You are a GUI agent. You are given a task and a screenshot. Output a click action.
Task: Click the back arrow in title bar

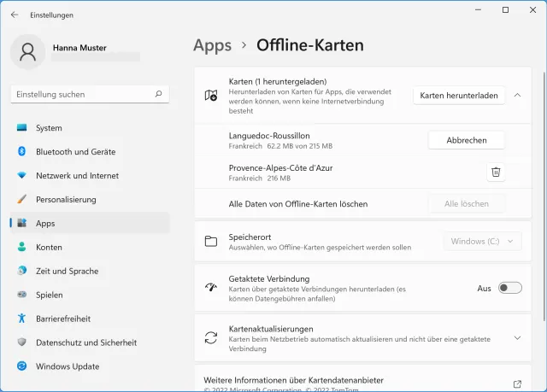point(15,15)
